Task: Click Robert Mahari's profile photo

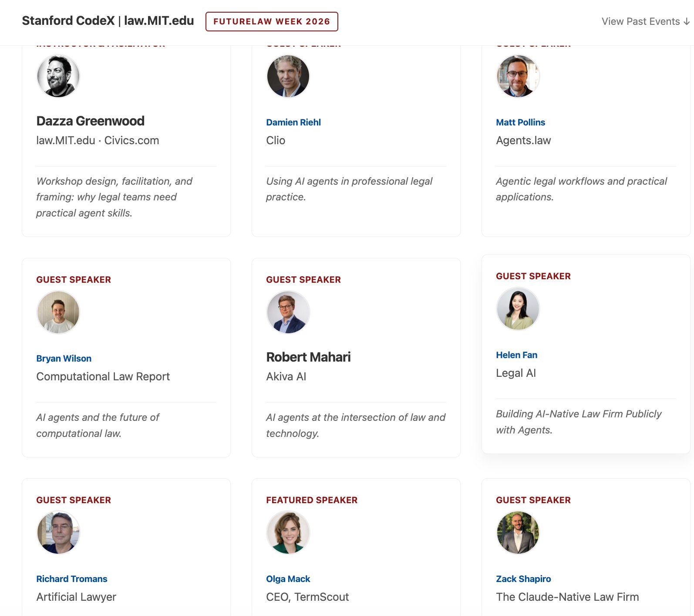Action: [x=288, y=312]
